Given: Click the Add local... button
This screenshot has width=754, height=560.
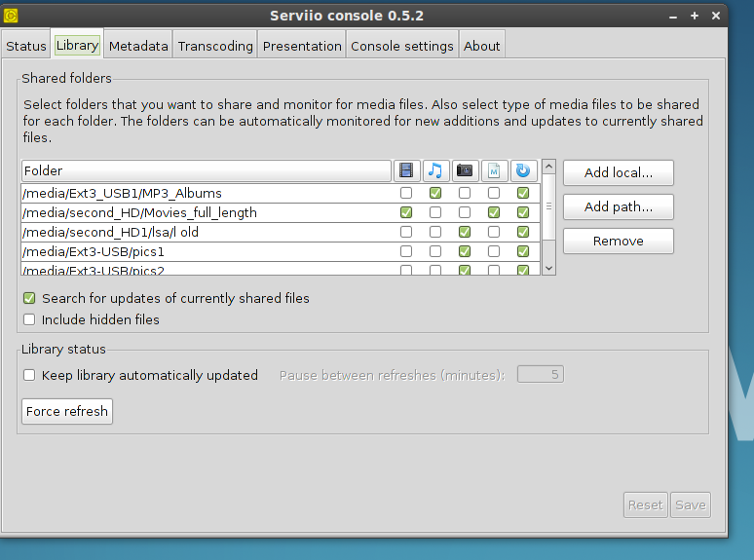Looking at the screenshot, I should (x=618, y=173).
